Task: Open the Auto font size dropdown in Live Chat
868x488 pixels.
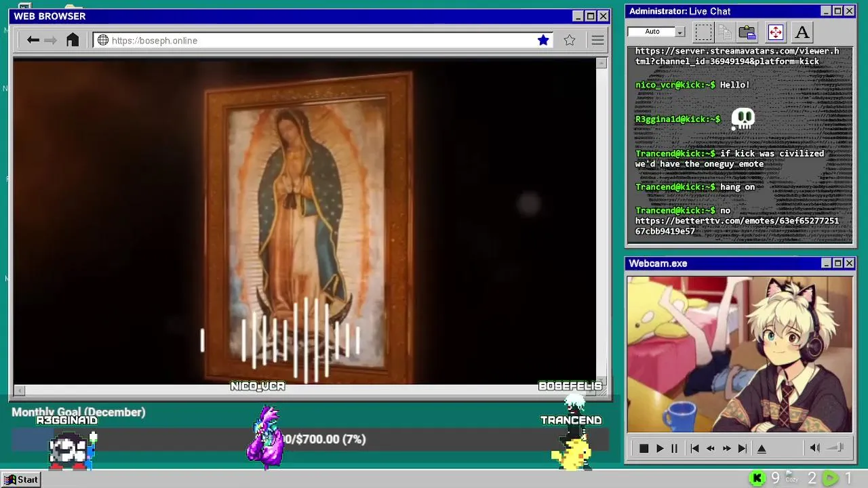Action: (x=680, y=32)
